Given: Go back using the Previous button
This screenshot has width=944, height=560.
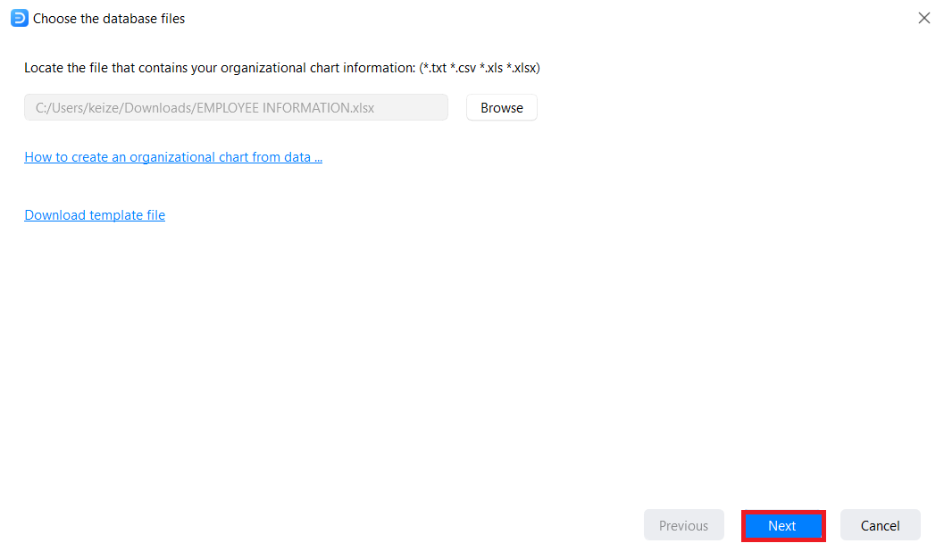Looking at the screenshot, I should pos(683,526).
